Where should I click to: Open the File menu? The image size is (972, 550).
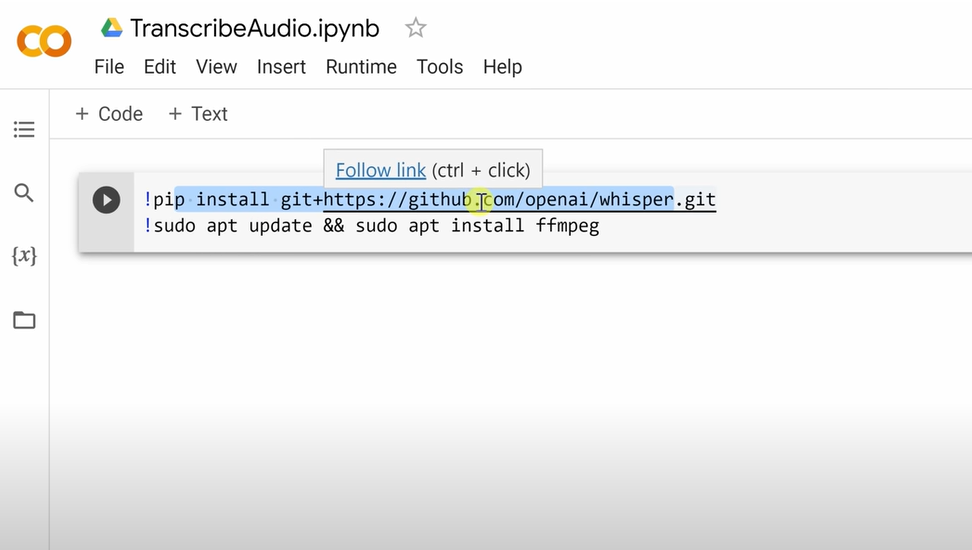point(109,67)
